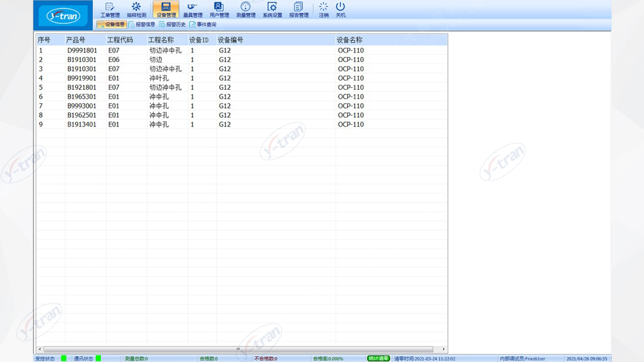Click the 切边 process name cell
Viewport: 644px width, 362px height.
(x=156, y=59)
